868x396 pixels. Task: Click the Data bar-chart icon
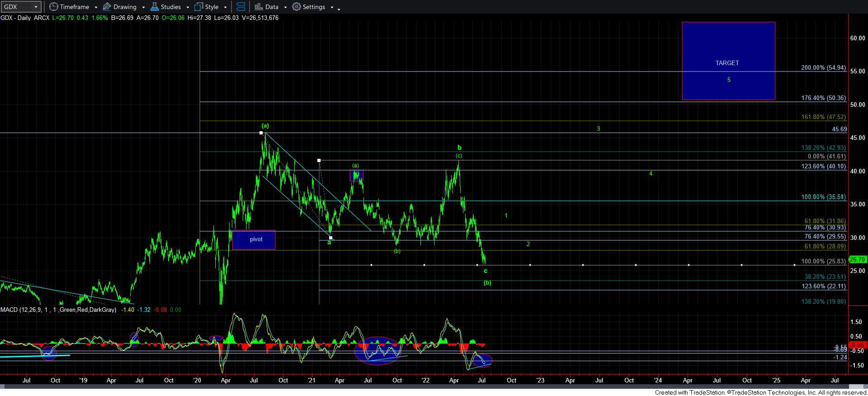(259, 7)
